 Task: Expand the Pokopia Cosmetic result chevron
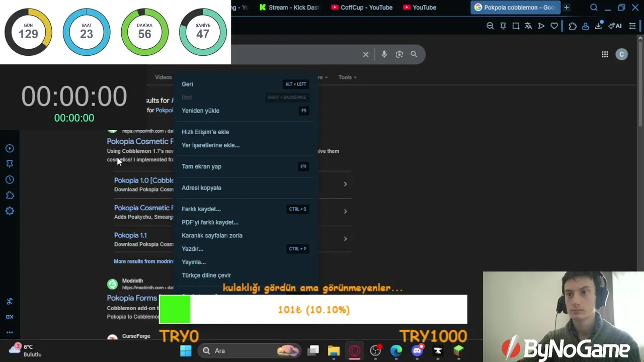coord(345,211)
